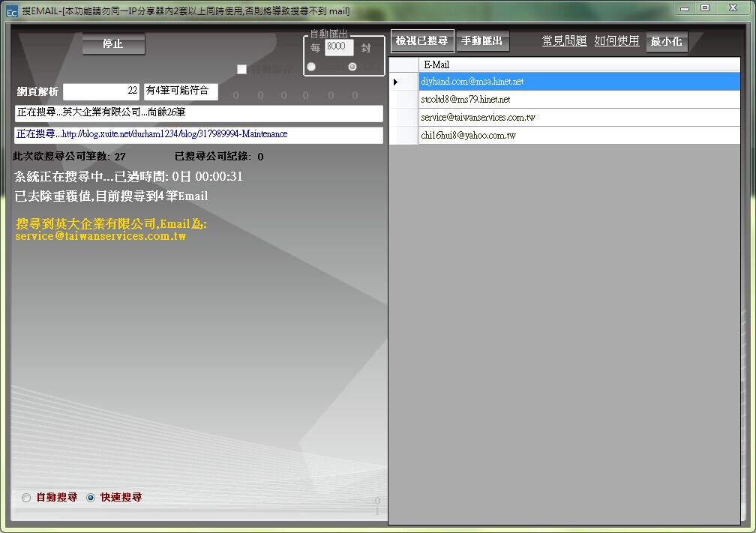Image resolution: width=756 pixels, height=533 pixels.
Task: Click the E-Mail column header
Action: [x=579, y=64]
